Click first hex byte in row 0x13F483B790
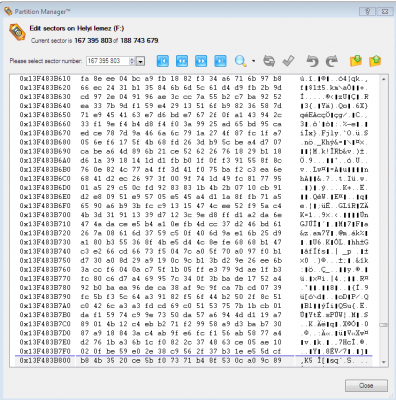This screenshot has width=396, height=400. point(85,297)
